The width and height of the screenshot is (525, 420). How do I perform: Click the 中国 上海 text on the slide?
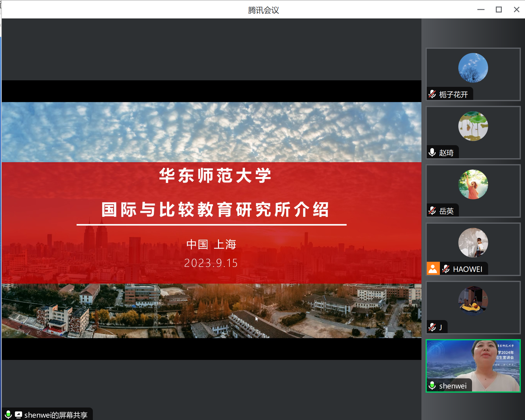coord(211,245)
